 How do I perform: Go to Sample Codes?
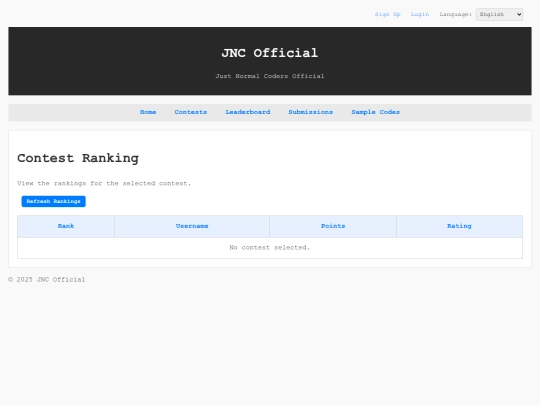pos(375,112)
